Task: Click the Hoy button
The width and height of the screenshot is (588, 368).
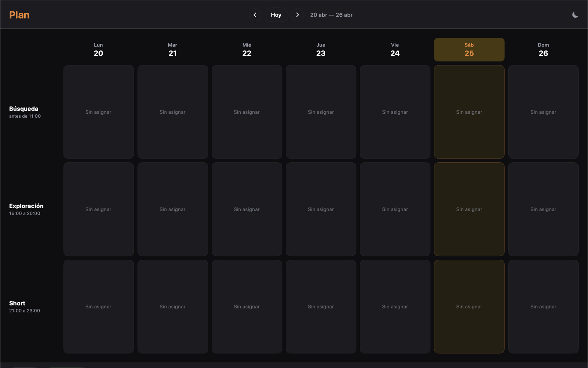Action: (276, 15)
